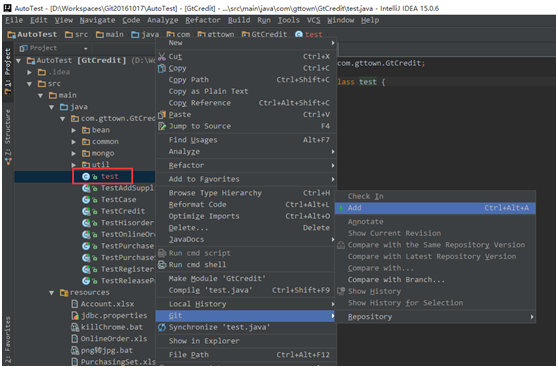This screenshot has height=368, width=558.
Task: Click the Cut scissors icon in context menu
Action: [162, 57]
